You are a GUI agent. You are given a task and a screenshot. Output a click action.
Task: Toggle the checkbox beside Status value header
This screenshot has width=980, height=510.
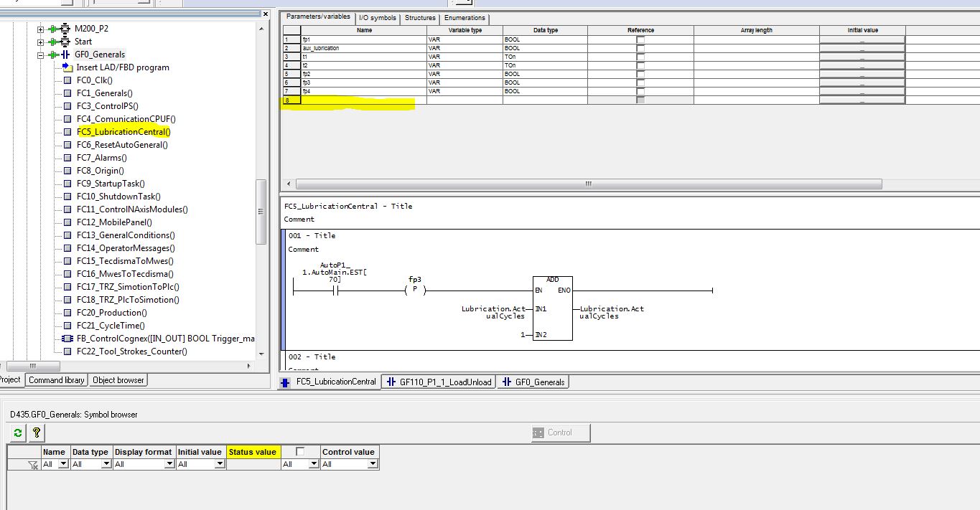pos(300,451)
